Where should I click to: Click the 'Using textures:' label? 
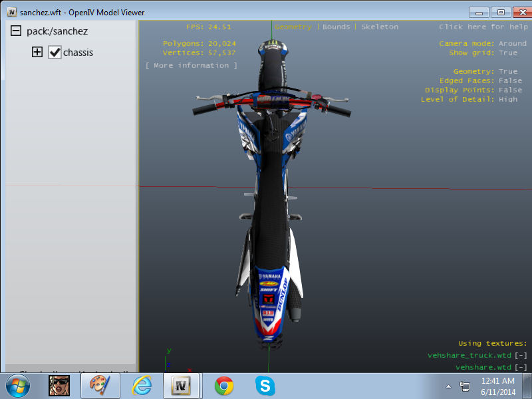492,343
